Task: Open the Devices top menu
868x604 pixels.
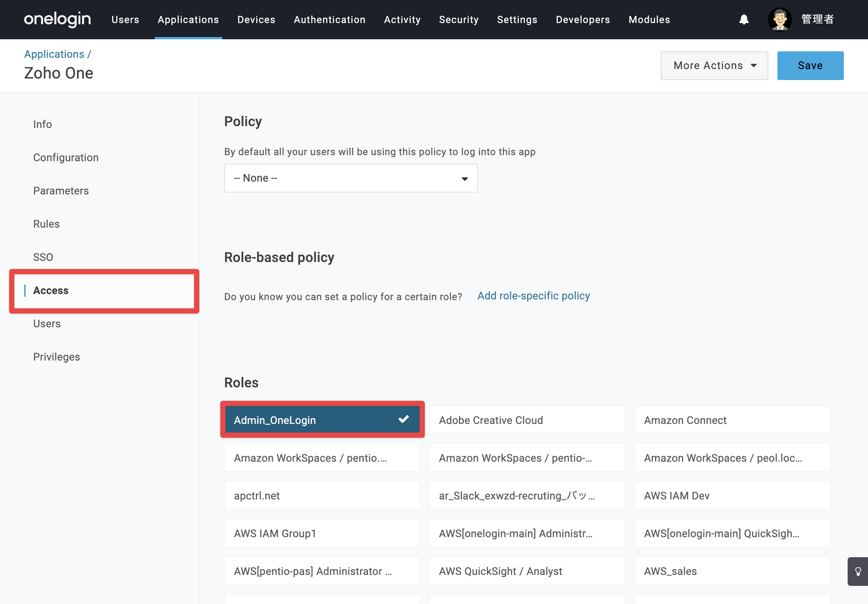Action: pyautogui.click(x=256, y=20)
